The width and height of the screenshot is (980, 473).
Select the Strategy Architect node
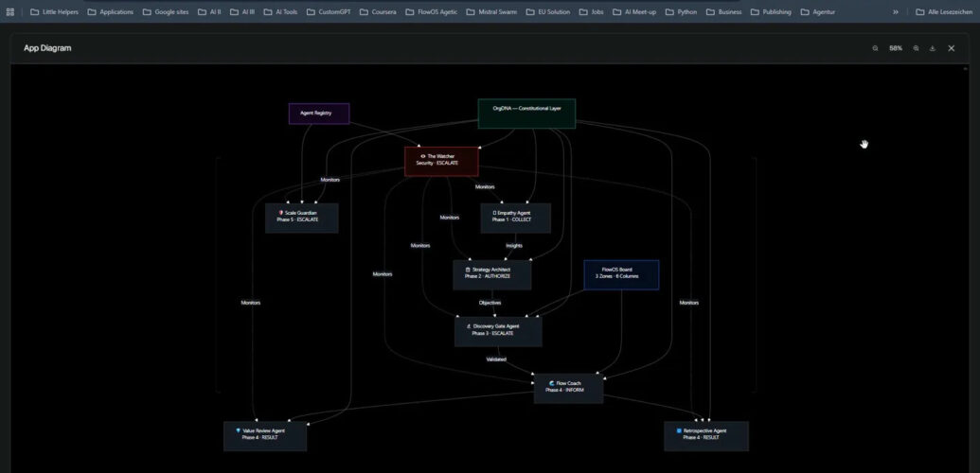pos(491,273)
